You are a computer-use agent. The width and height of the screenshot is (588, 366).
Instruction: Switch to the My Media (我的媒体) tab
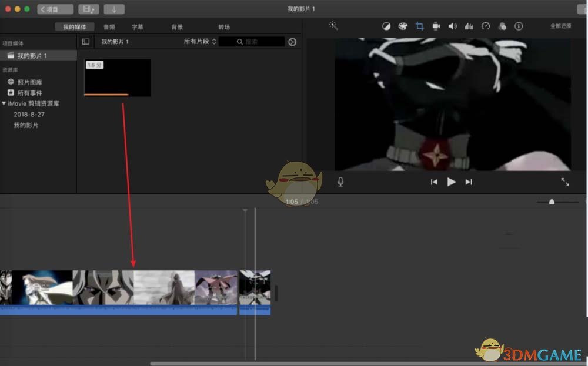click(75, 27)
